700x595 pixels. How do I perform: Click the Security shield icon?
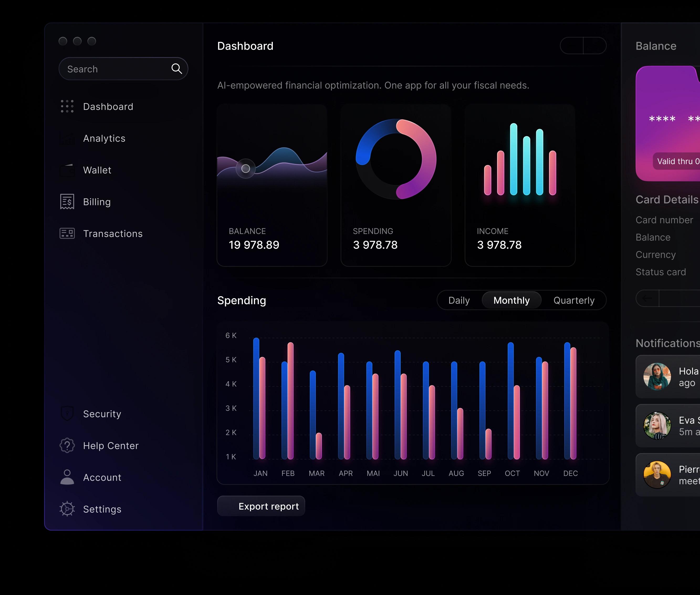(x=67, y=414)
